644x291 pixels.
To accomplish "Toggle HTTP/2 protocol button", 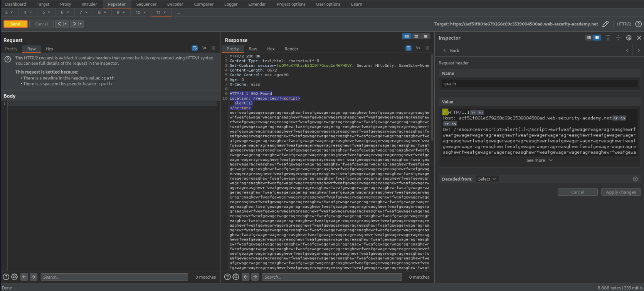I will tap(624, 24).
